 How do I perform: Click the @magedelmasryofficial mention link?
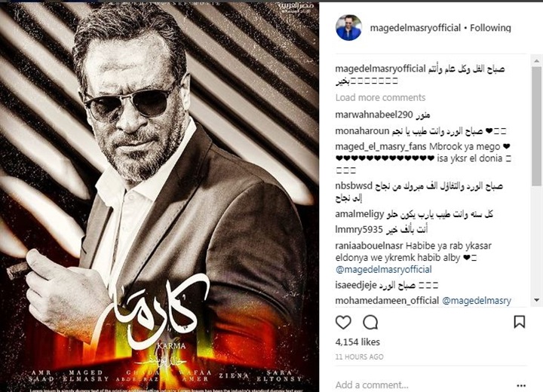click(383, 269)
